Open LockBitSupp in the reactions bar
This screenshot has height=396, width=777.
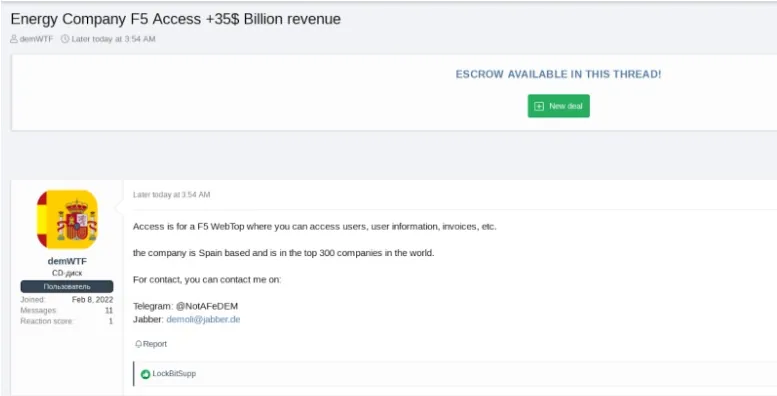pyautogui.click(x=174, y=374)
